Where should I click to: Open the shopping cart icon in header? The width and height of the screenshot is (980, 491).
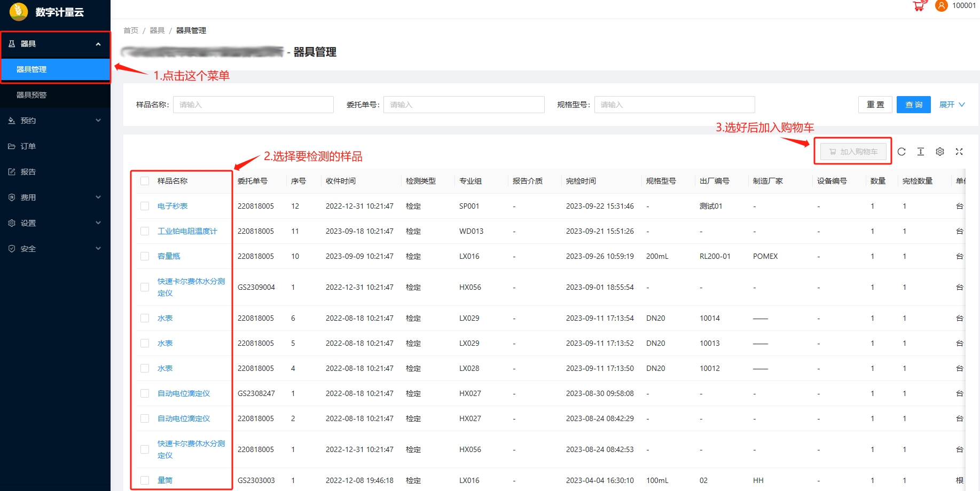point(919,6)
